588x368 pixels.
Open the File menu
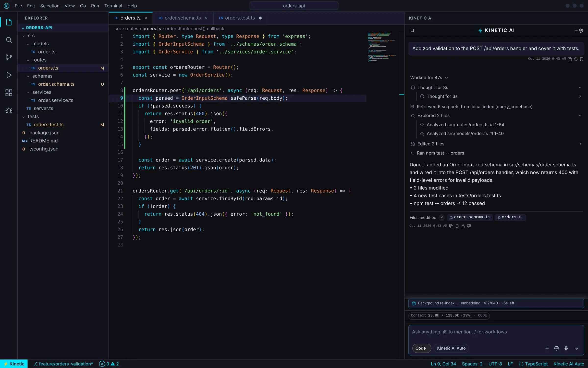point(18,6)
